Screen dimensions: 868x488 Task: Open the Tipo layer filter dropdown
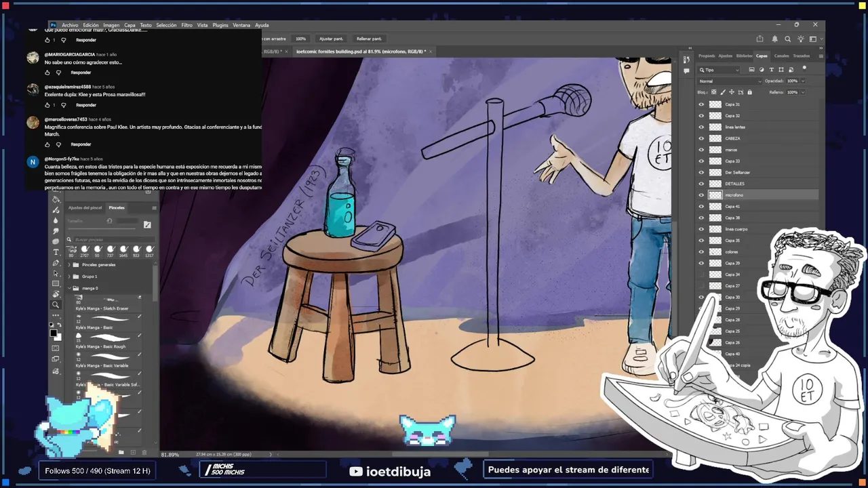[x=718, y=70]
